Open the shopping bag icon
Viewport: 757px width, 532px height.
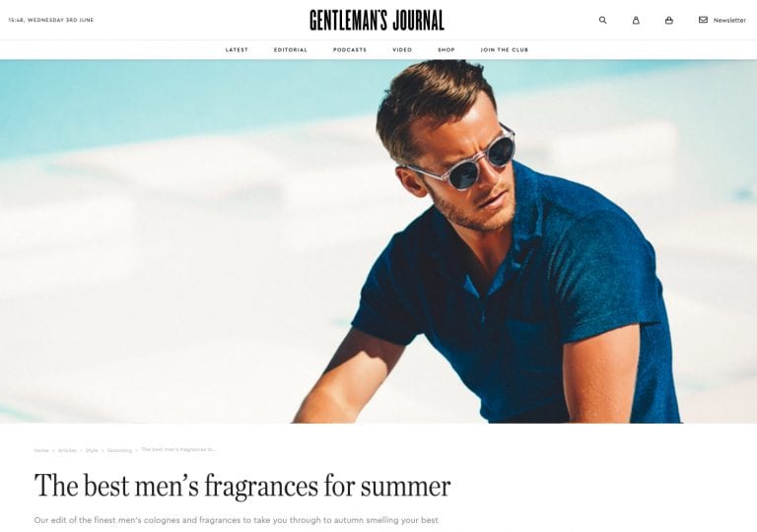click(668, 21)
